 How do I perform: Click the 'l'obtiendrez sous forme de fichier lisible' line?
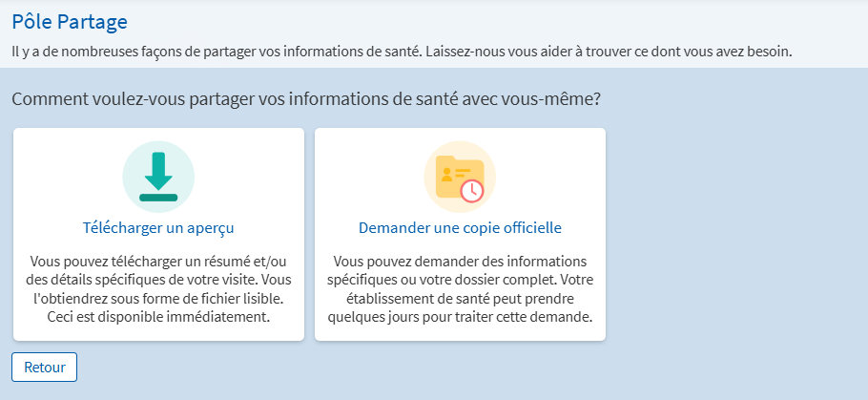pyautogui.click(x=158, y=298)
